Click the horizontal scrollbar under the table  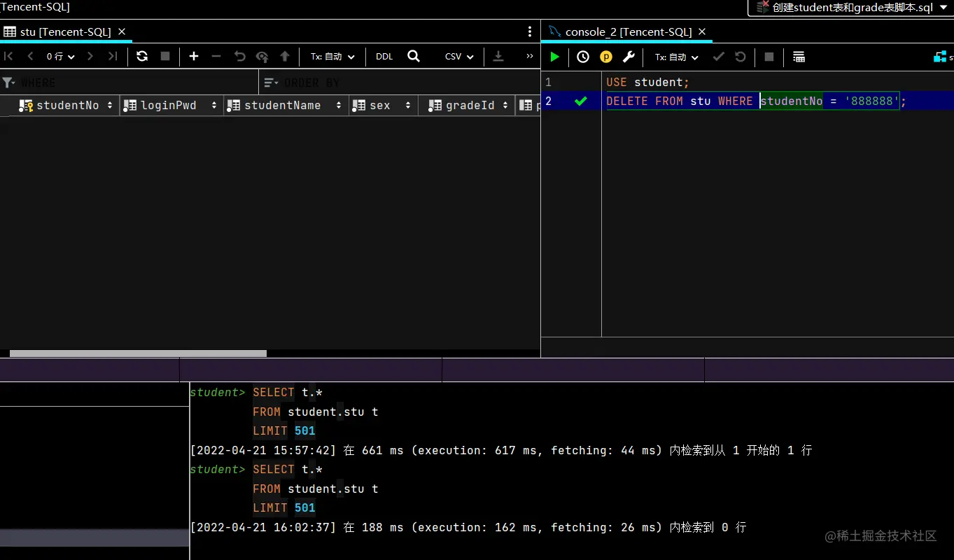pos(138,353)
